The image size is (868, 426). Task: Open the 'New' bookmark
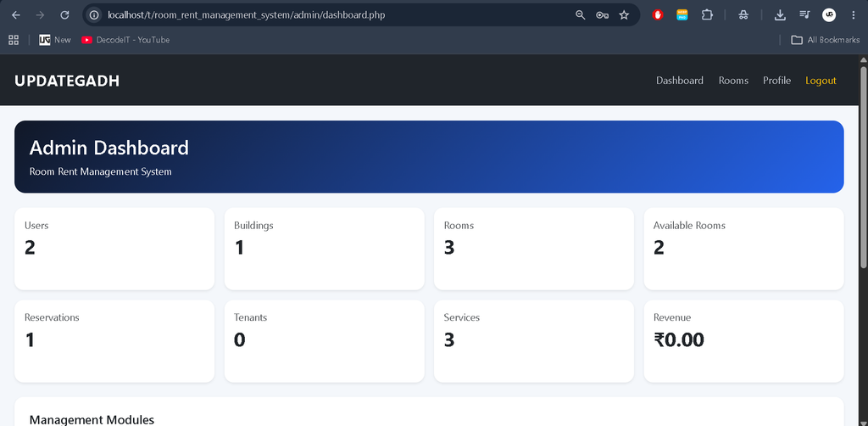tap(55, 40)
